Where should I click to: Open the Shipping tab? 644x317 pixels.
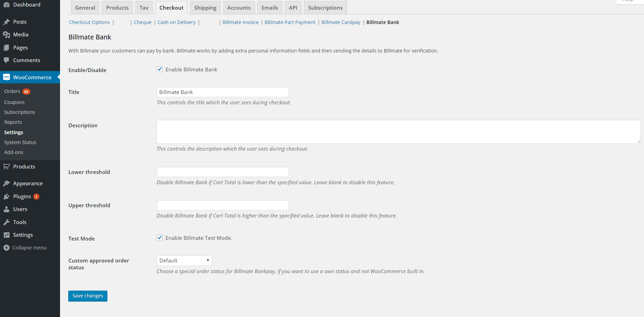click(205, 8)
